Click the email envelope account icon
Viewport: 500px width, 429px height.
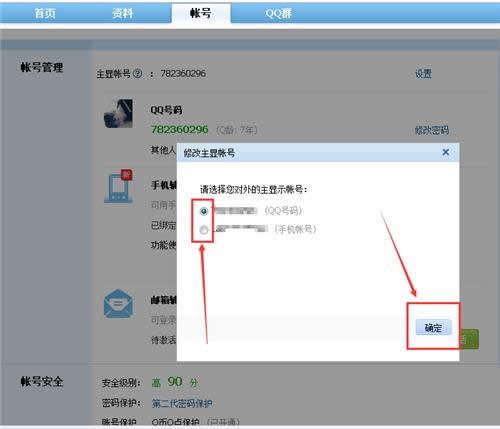(118, 304)
